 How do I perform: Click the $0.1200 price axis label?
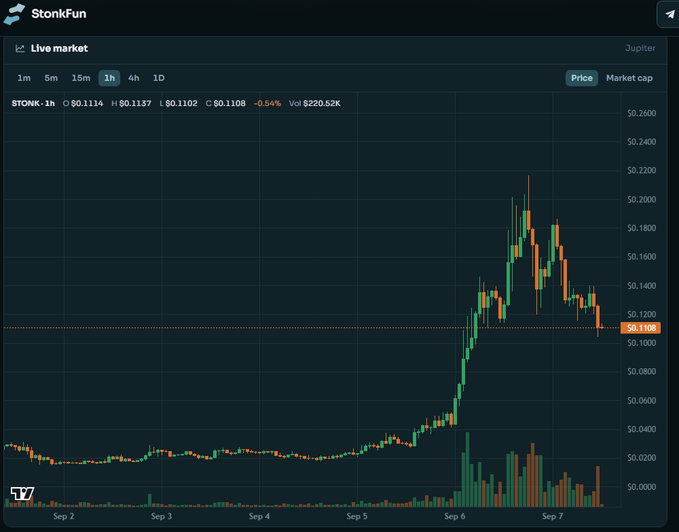point(642,314)
